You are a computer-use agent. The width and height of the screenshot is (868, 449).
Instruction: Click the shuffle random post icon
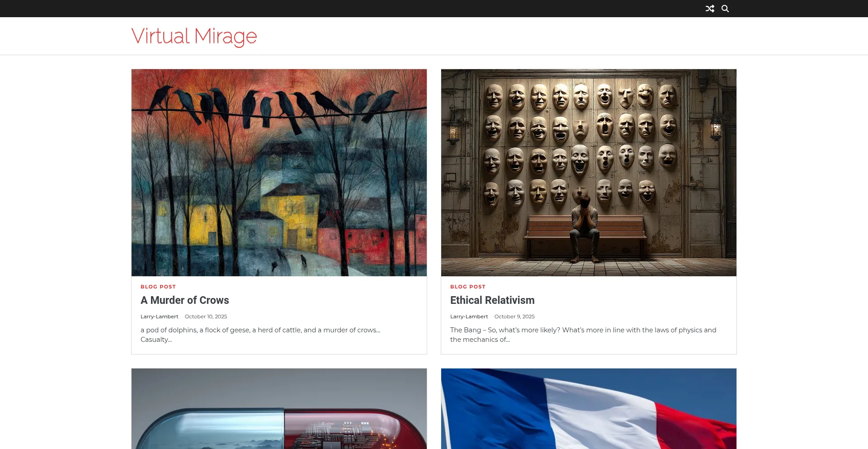pos(710,9)
